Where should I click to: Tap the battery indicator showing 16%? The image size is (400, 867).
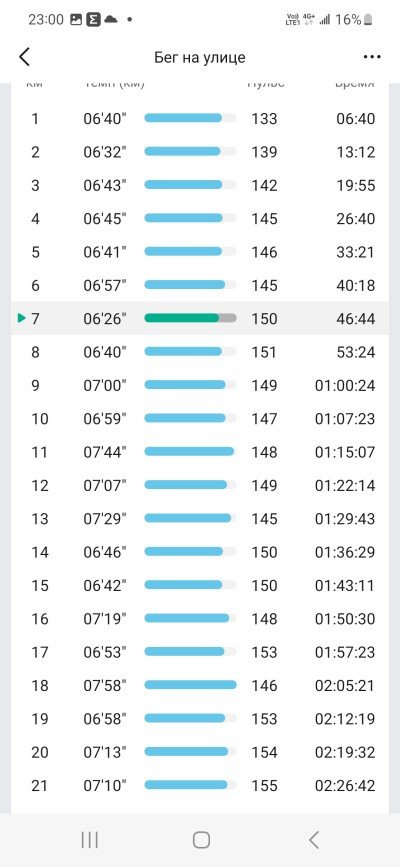point(354,20)
